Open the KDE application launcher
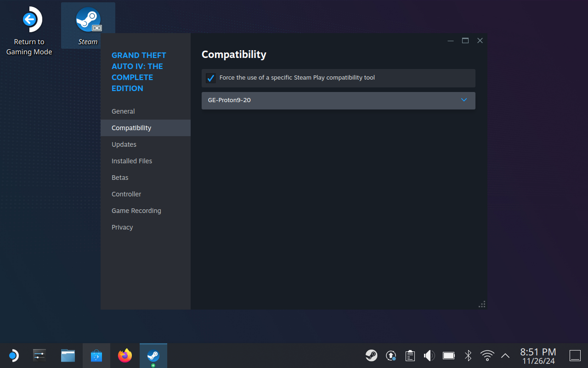588x368 pixels. 14,356
